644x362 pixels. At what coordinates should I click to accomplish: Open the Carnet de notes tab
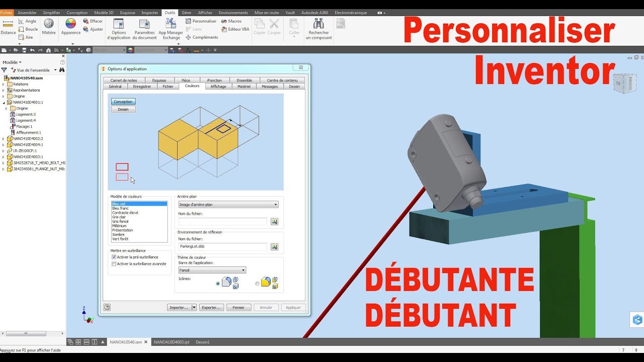click(124, 80)
